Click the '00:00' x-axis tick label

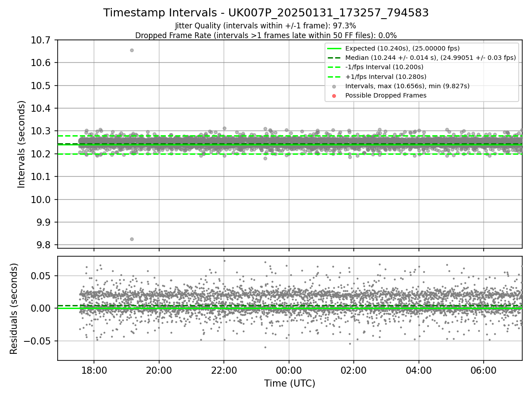(x=289, y=370)
